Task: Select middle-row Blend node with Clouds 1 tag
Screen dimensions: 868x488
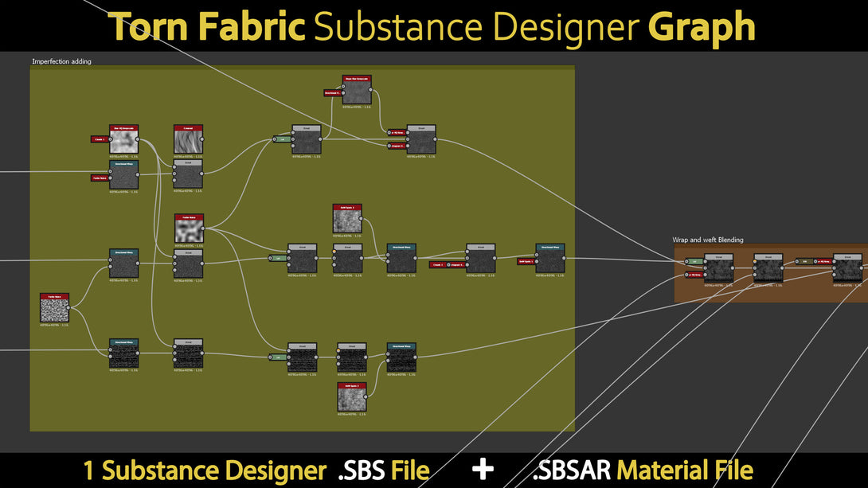Action: [x=480, y=259]
